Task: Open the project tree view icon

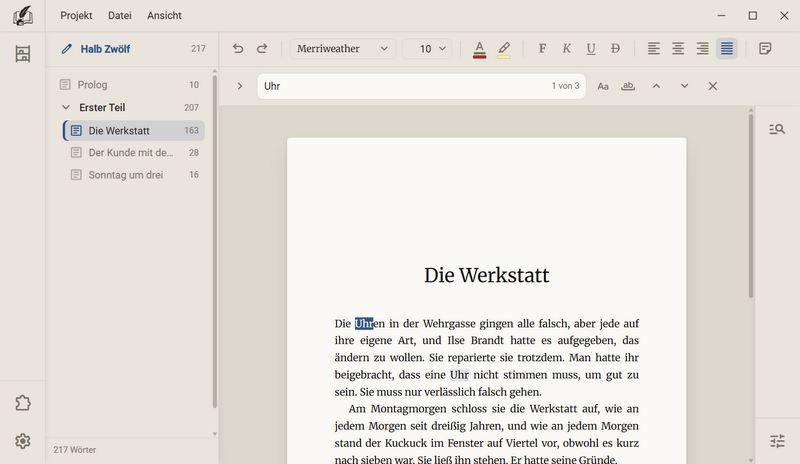Action: click(22, 54)
